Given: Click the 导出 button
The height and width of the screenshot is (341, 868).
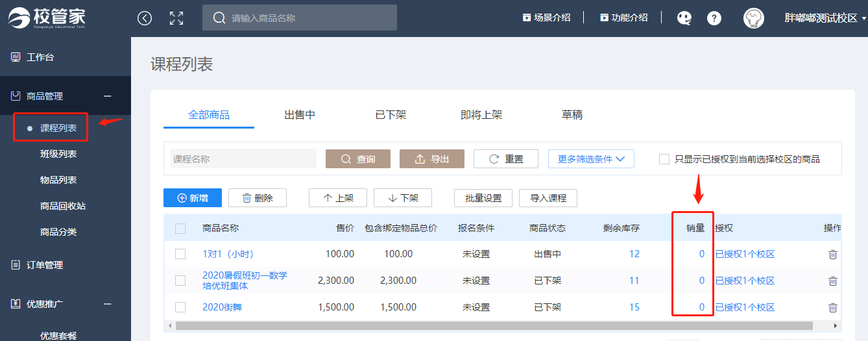Looking at the screenshot, I should (x=432, y=159).
